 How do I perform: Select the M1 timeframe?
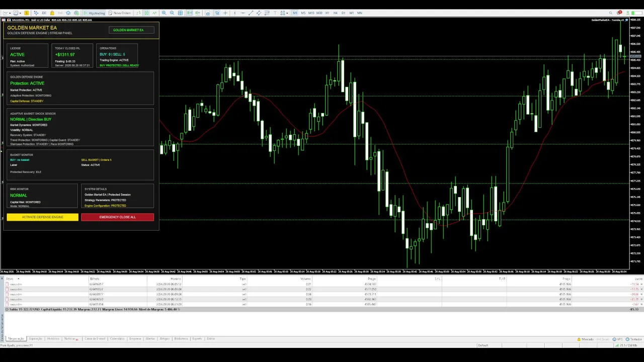(295, 13)
